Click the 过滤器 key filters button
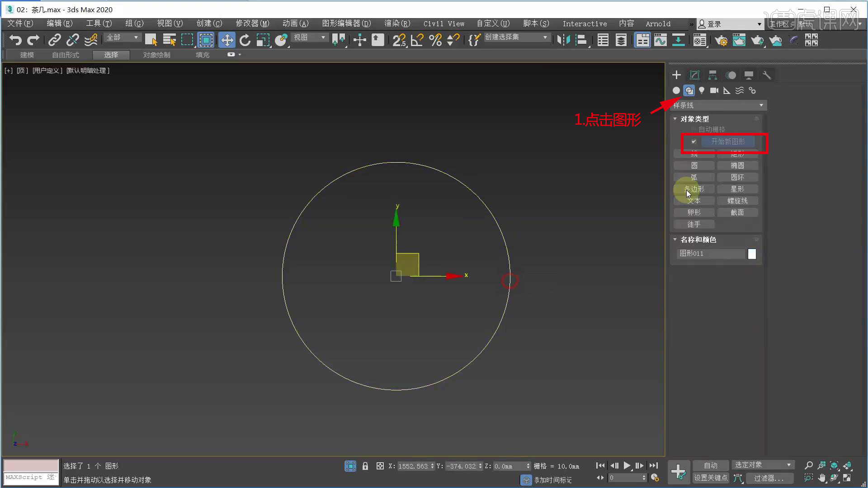 [769, 478]
